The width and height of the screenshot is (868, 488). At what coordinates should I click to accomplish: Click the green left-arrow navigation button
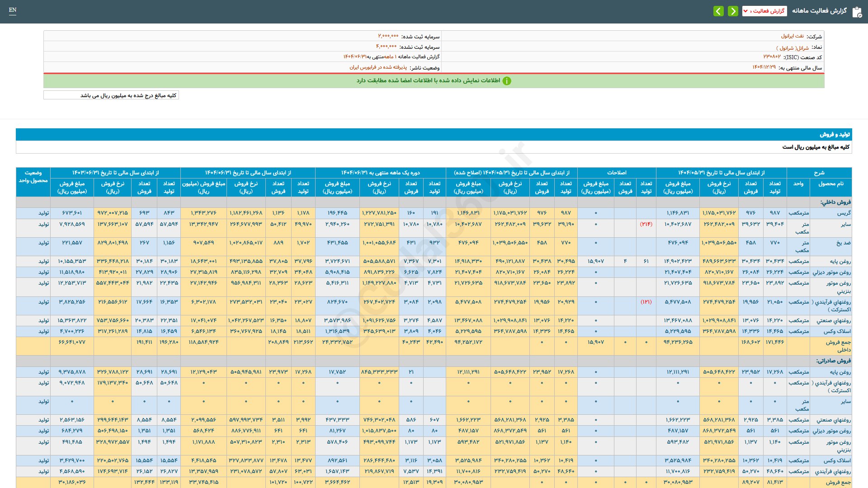point(718,11)
